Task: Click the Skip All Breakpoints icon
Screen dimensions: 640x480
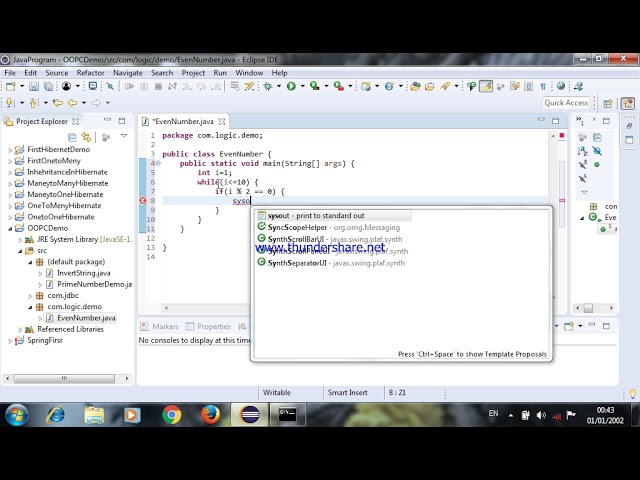Action: tap(110, 86)
